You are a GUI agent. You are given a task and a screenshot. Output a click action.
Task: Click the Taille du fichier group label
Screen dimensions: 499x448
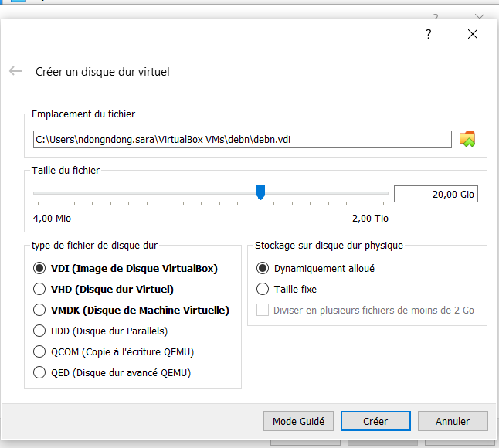[x=66, y=170]
